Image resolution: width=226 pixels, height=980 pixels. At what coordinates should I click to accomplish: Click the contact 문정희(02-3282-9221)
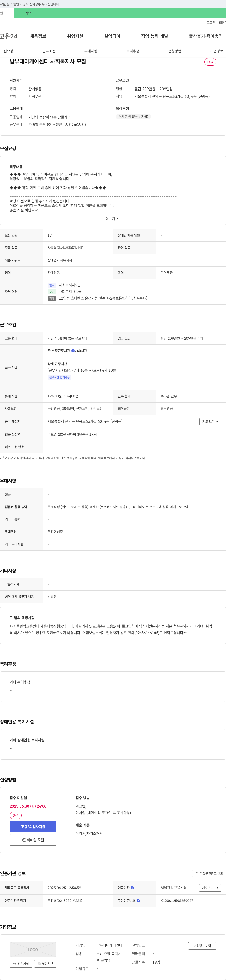point(65,901)
